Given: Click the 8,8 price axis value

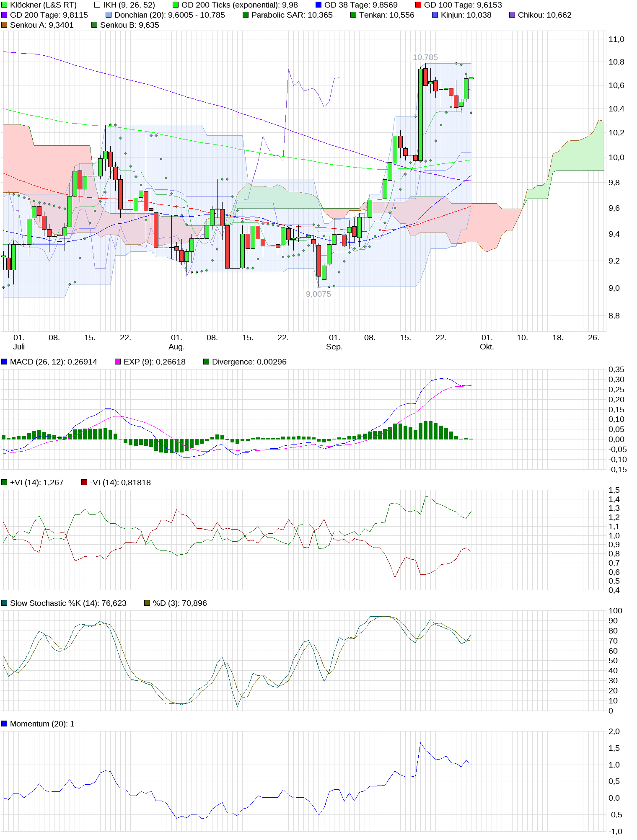Looking at the screenshot, I should [614, 316].
